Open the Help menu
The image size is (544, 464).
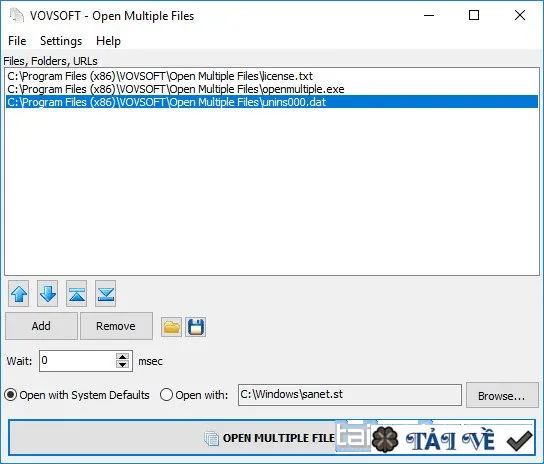coord(108,41)
